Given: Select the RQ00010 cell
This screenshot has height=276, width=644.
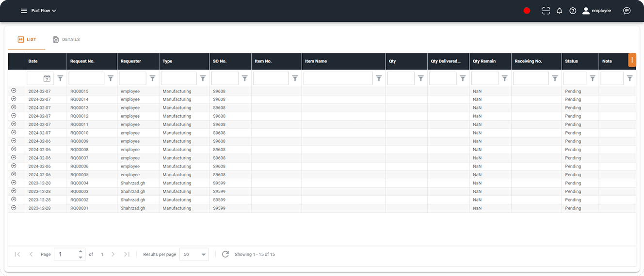Looking at the screenshot, I should 92,133.
